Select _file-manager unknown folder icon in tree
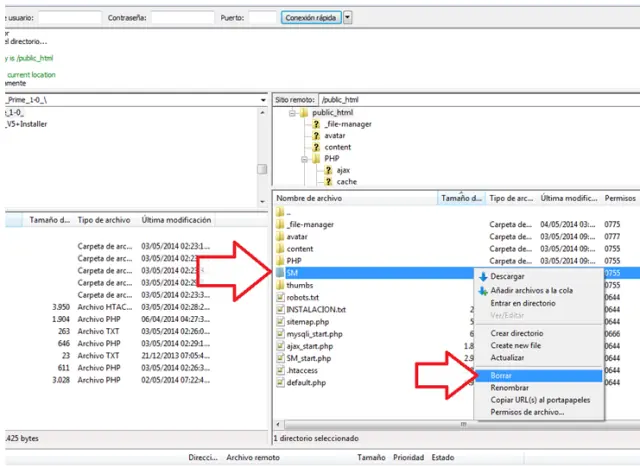Viewport: 640px width, 467px height. click(x=316, y=124)
